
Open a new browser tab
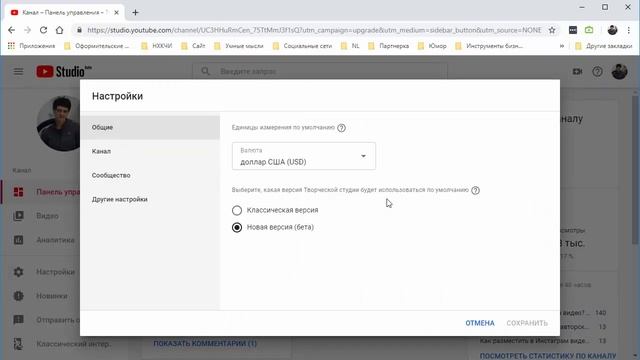pos(136,13)
